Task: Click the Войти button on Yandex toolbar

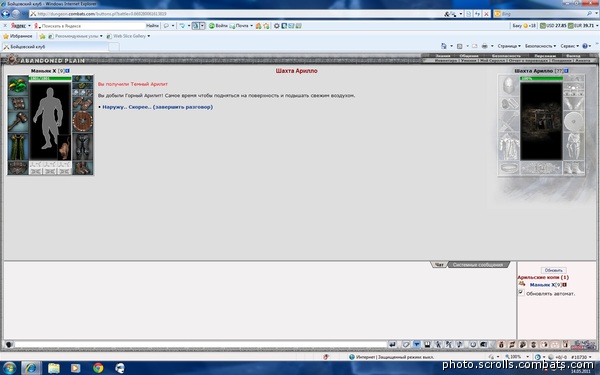Action: (x=218, y=26)
